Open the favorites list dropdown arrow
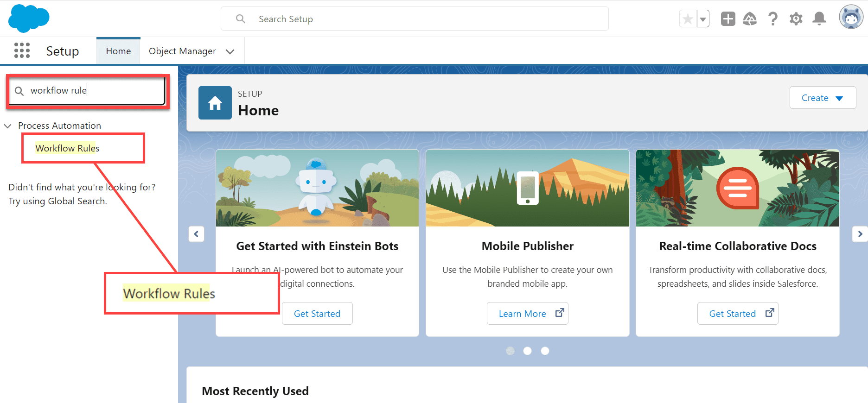Image resolution: width=868 pixels, height=403 pixels. (703, 19)
